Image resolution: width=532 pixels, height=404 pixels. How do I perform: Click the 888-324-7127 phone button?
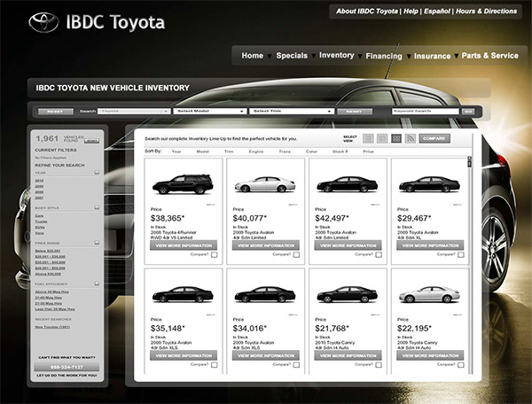point(66,367)
